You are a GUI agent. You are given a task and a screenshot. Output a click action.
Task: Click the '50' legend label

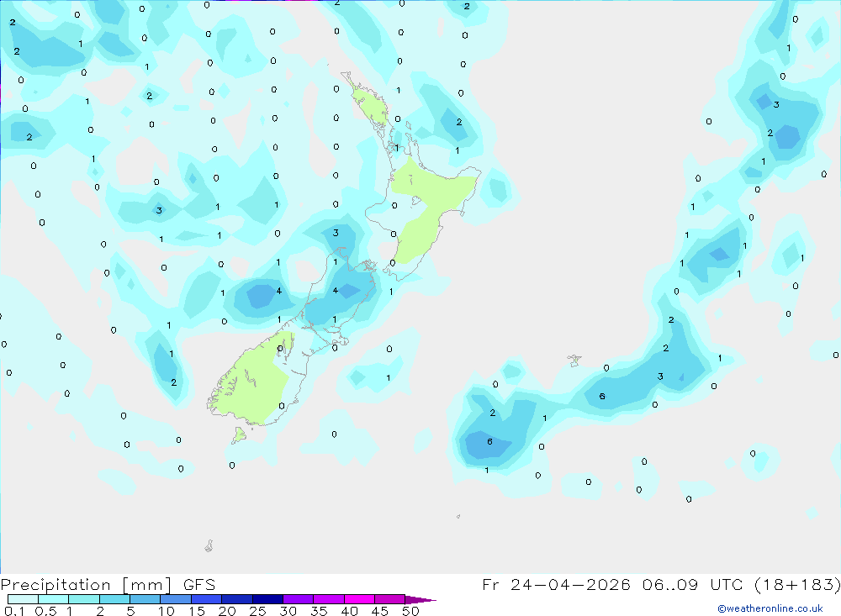(411, 611)
